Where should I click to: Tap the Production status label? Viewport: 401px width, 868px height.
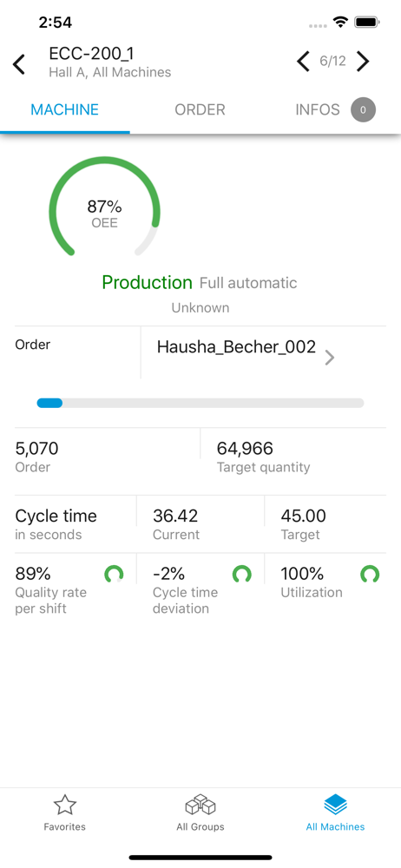tap(147, 282)
